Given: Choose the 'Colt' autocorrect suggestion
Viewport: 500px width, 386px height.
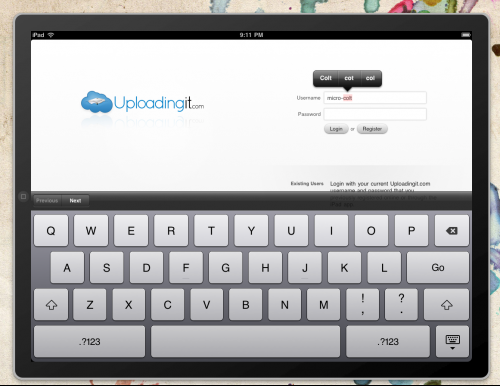Looking at the screenshot, I should point(326,78).
